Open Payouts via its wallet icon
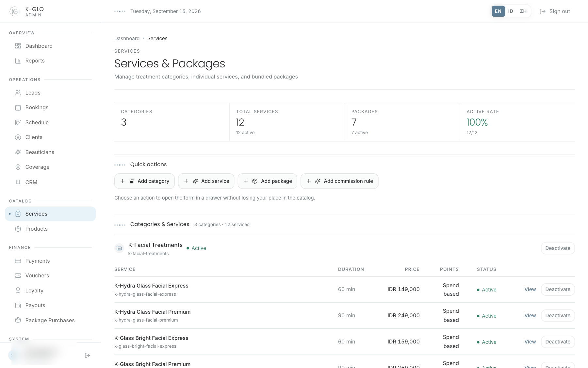 coord(18,306)
